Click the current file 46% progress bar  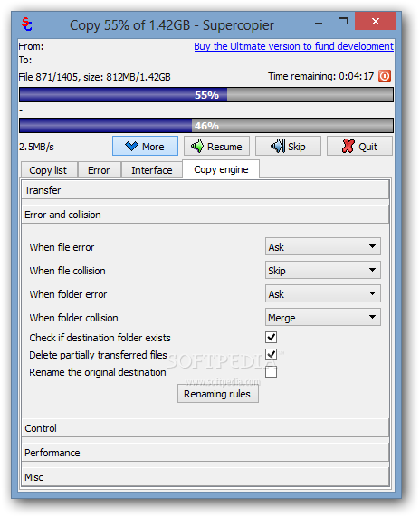click(206, 126)
